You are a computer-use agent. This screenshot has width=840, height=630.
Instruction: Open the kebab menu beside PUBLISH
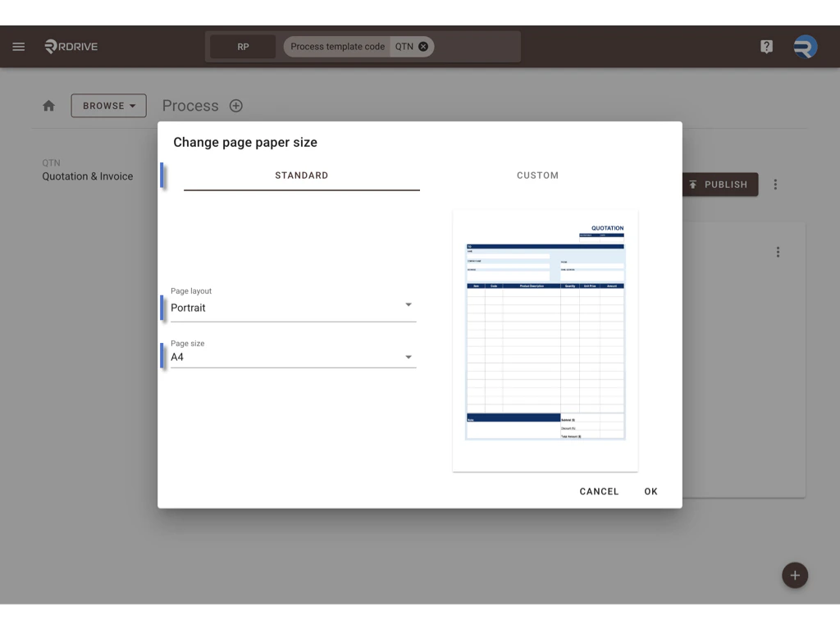(775, 185)
